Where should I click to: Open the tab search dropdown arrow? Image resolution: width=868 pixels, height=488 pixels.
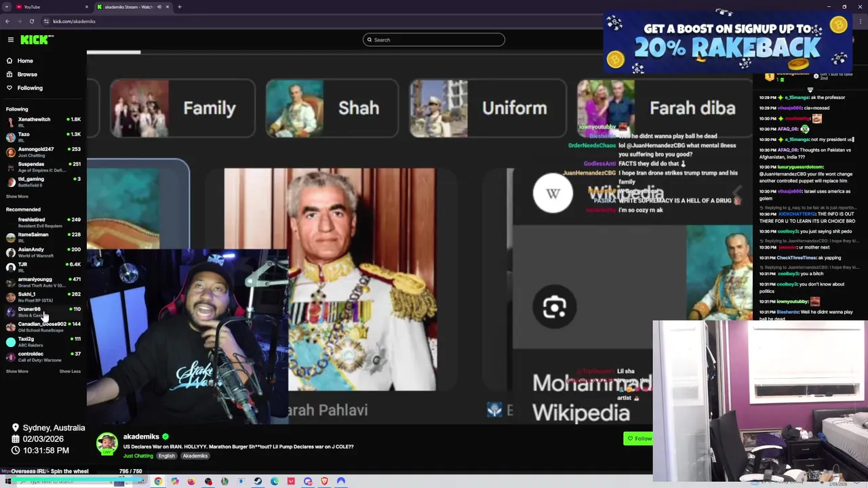7,7
